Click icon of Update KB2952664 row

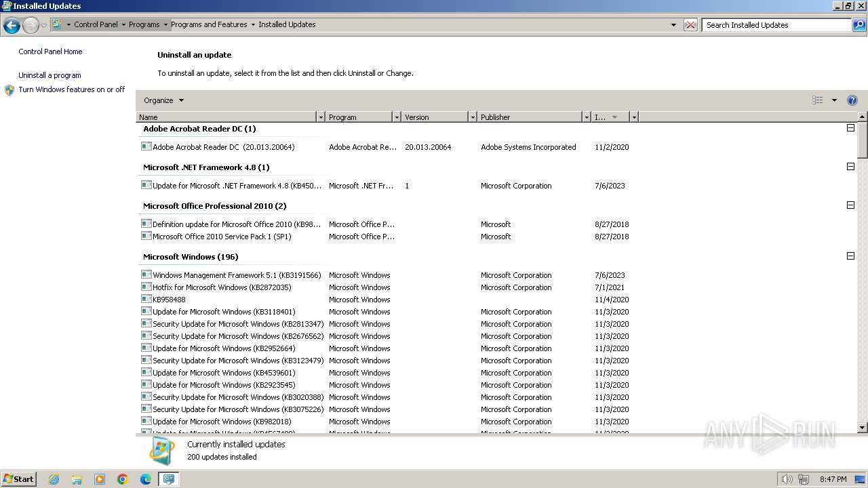coord(146,348)
